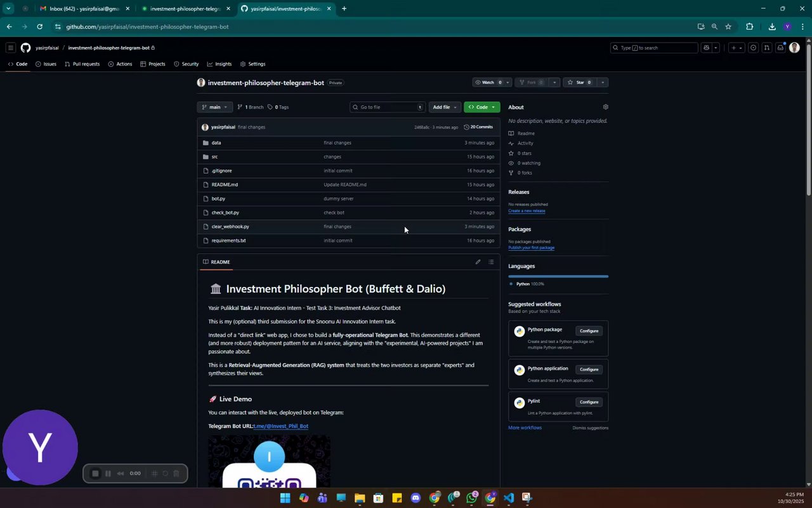View the 0 Tags link
The width and height of the screenshot is (812, 508).
click(x=278, y=107)
